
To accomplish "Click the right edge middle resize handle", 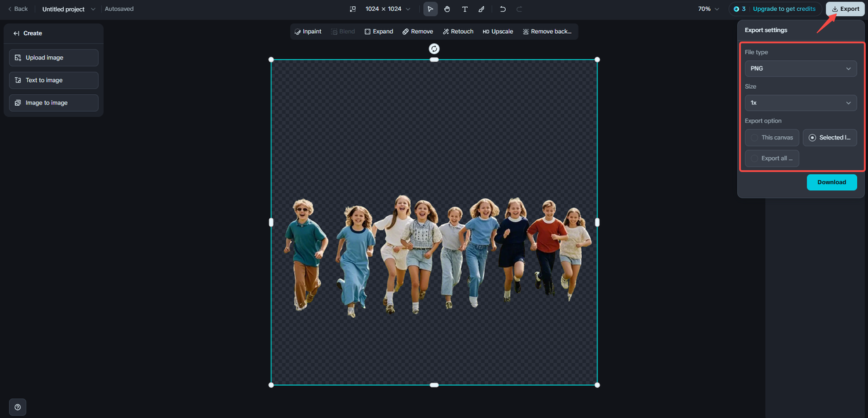I will 597,222.
